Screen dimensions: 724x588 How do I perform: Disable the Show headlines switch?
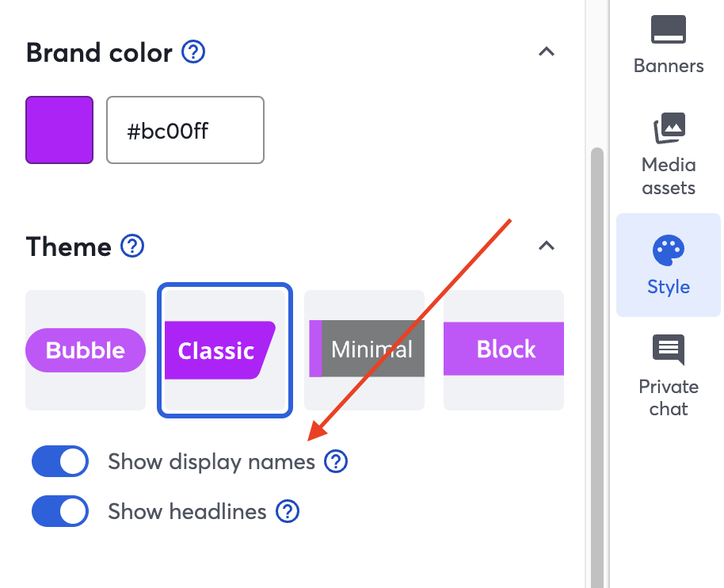coord(60,512)
